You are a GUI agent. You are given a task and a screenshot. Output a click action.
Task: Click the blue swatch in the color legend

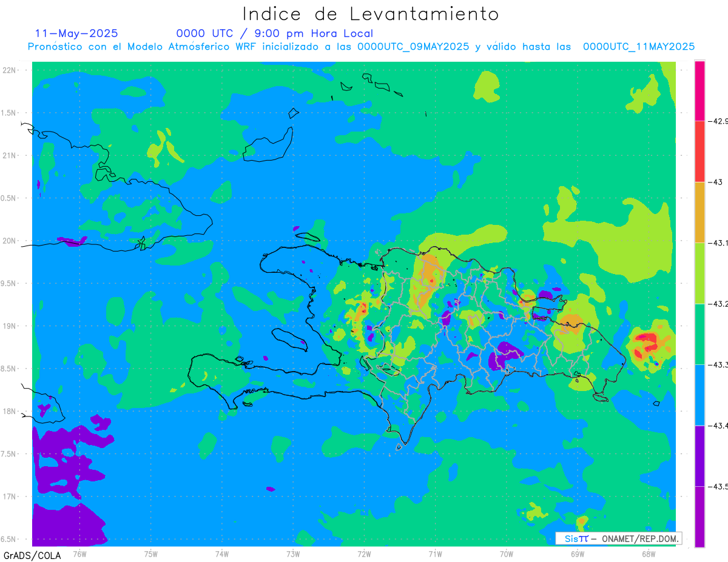(x=699, y=395)
